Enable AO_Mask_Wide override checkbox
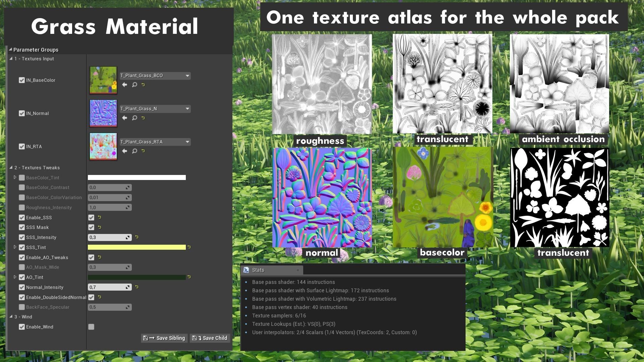Screen dimensions: 644x362 click(22, 267)
